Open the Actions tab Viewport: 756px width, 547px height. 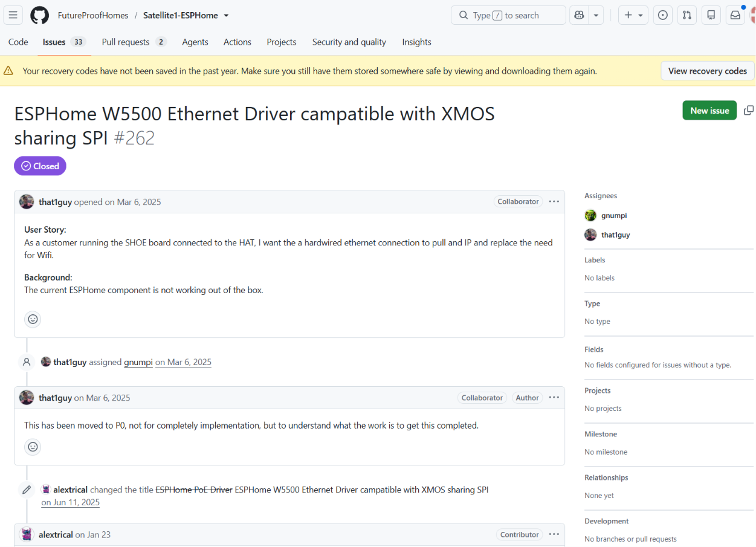(x=237, y=42)
